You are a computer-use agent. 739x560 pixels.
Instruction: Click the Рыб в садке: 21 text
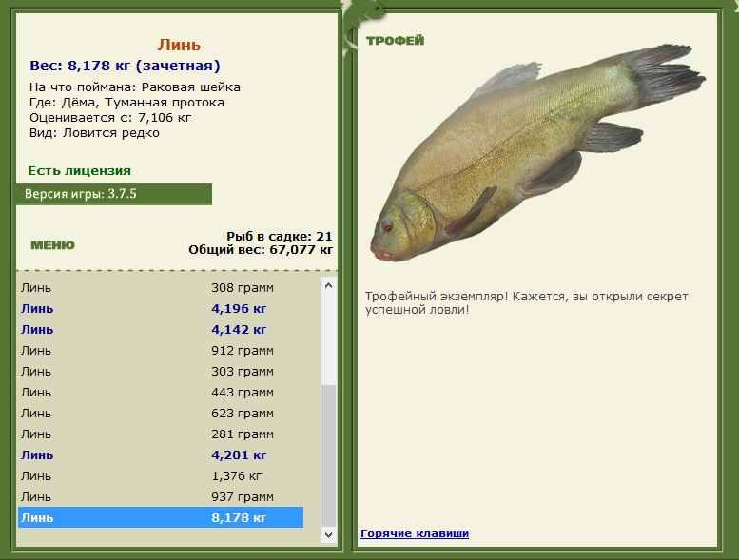(280, 236)
